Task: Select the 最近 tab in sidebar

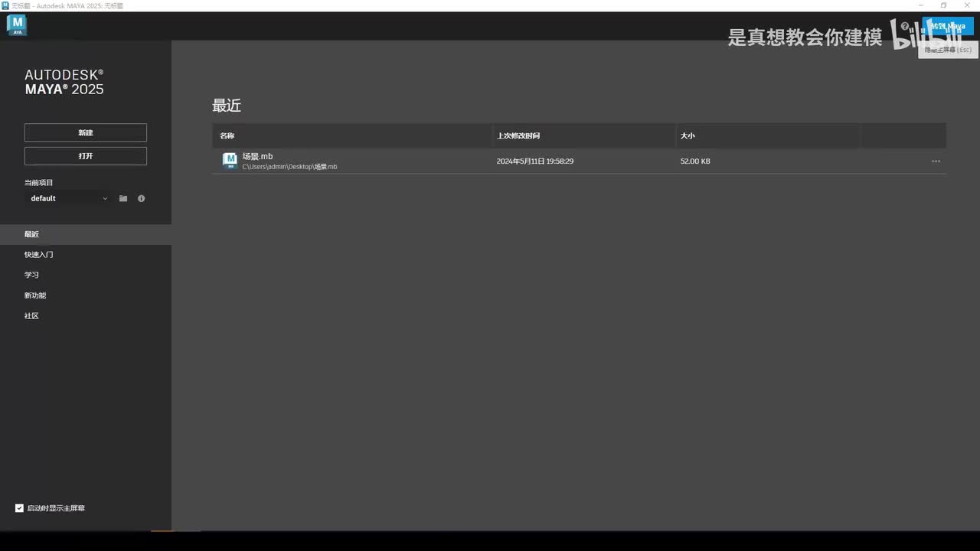Action: 86,234
